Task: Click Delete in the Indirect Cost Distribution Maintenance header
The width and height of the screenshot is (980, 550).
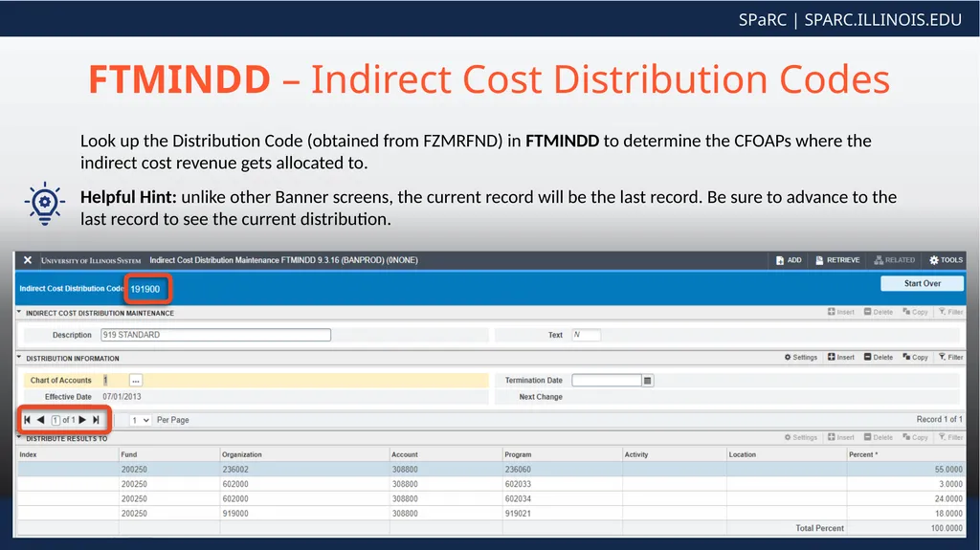Action: [x=879, y=312]
